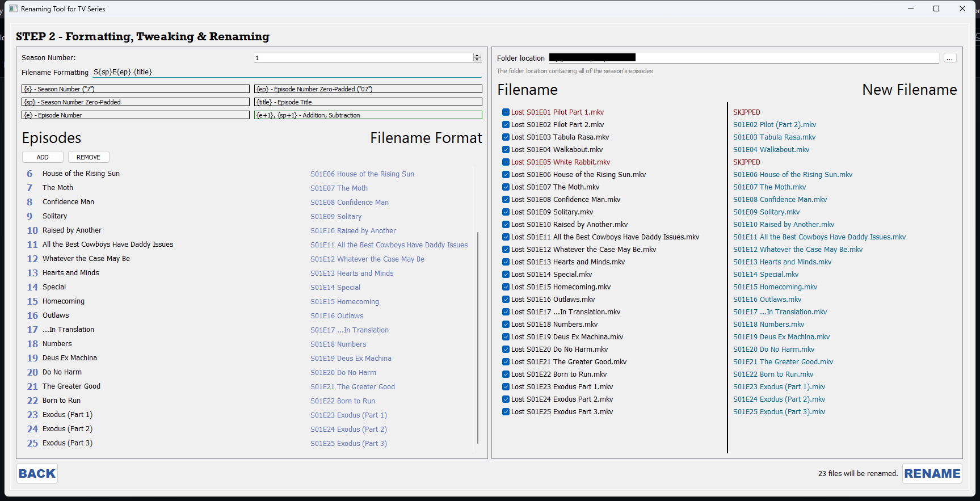Insert the {sp} Season Number Zero-Padded token
This screenshot has height=501, width=980.
[136, 102]
